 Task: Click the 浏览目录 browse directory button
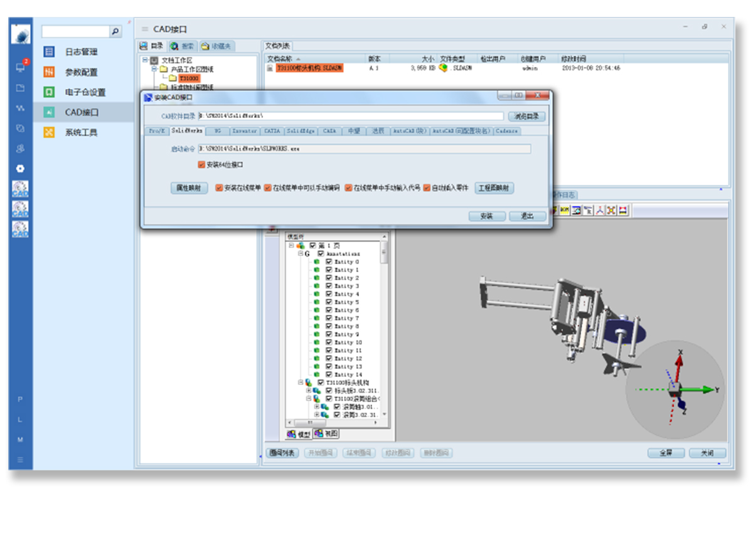pos(526,116)
